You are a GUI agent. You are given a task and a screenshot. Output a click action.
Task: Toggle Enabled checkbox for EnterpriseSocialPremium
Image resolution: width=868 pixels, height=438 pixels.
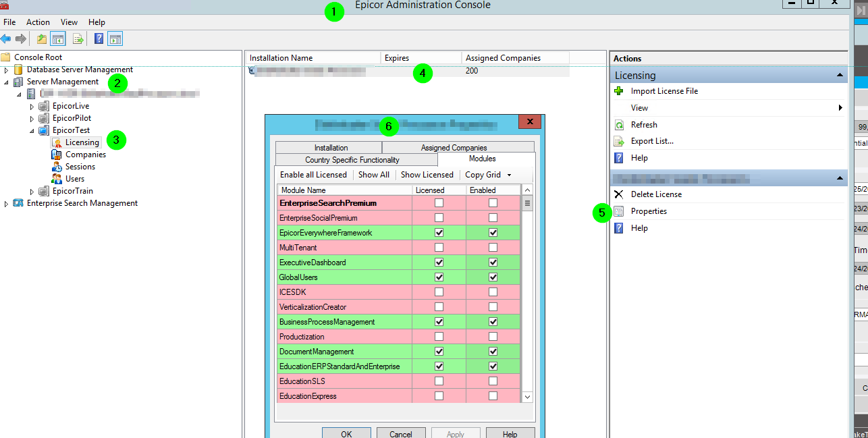[493, 218]
